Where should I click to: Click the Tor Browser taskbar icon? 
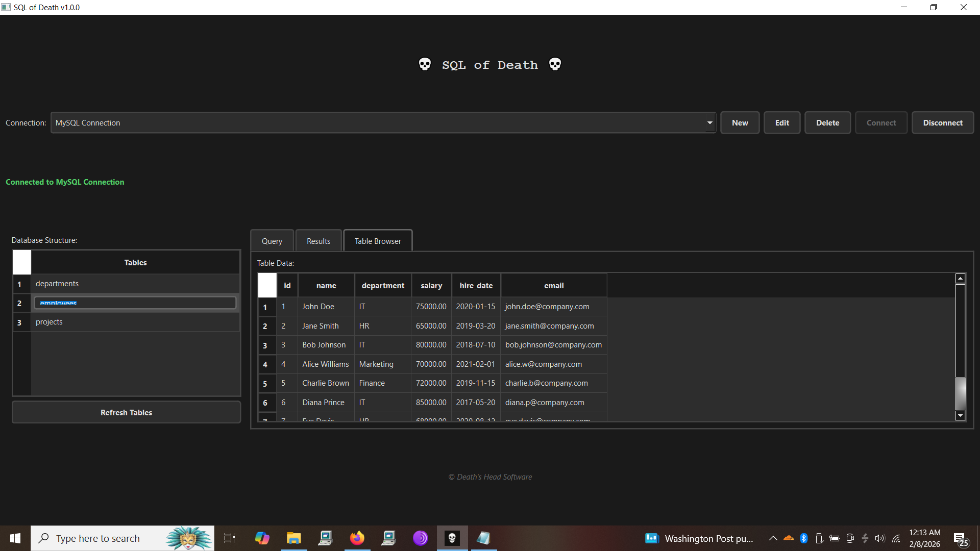point(420,538)
